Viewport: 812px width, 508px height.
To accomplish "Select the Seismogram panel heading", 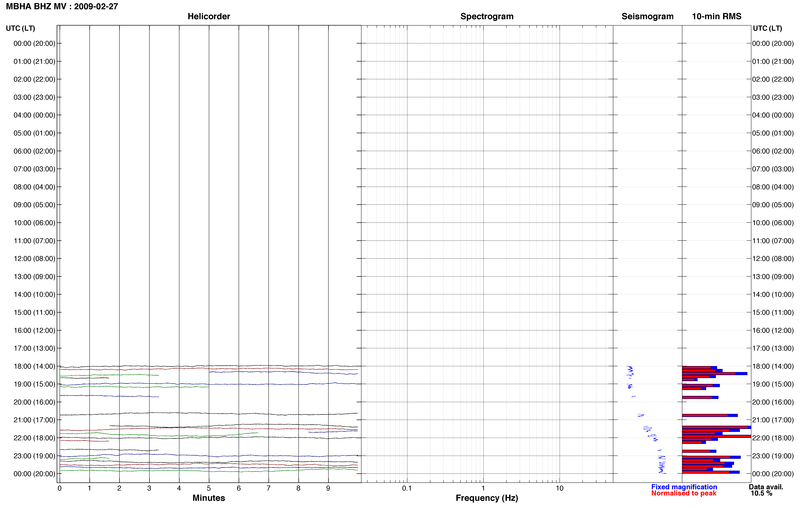I will [x=648, y=16].
